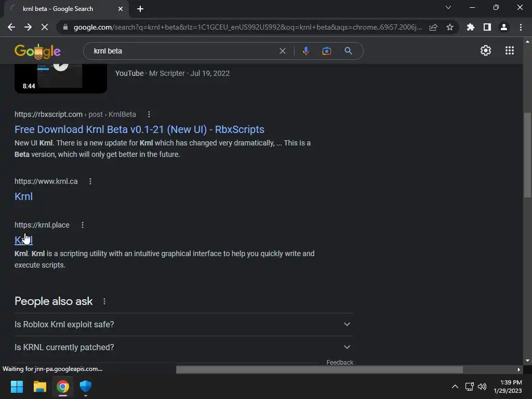Expand 'Is KRNL currently patched?' question
Viewport: 532px width, 399px height.
[x=184, y=348]
